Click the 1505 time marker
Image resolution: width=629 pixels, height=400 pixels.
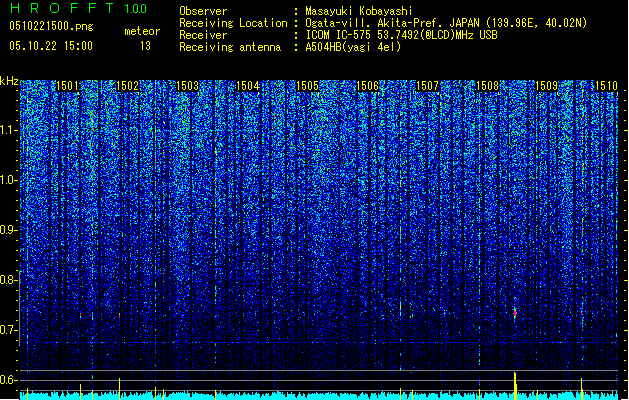pyautogui.click(x=307, y=86)
